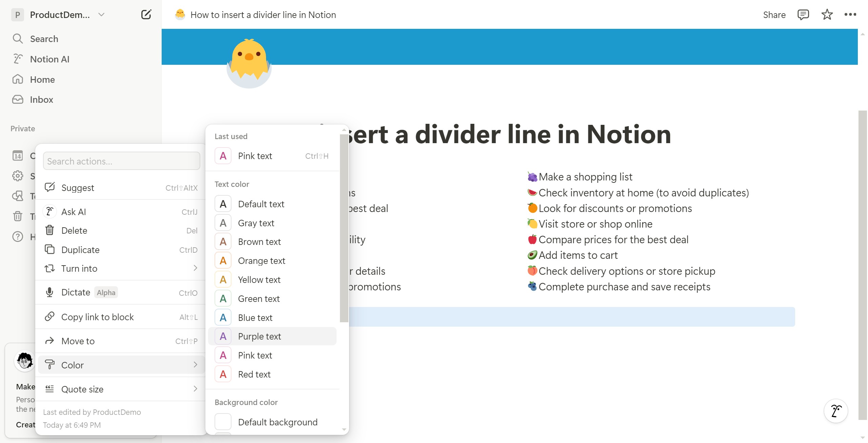Click the new page compose icon
868x443 pixels.
tap(146, 15)
